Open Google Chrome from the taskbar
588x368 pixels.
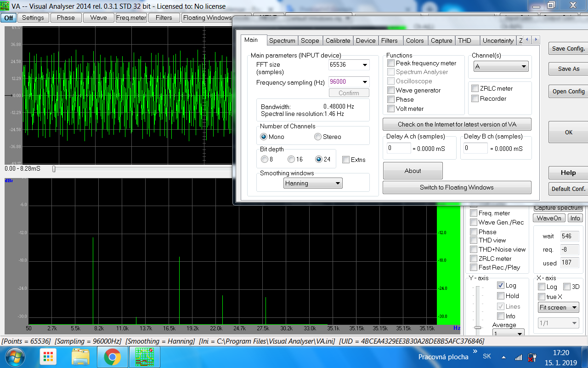pos(112,356)
